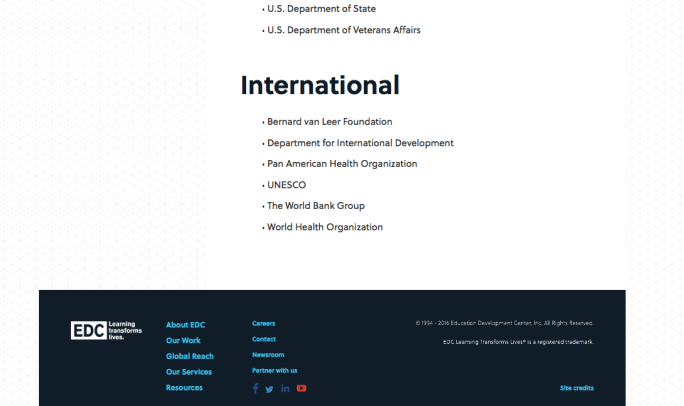Click the International heading
Screen dimensions: 684x406
tap(320, 85)
